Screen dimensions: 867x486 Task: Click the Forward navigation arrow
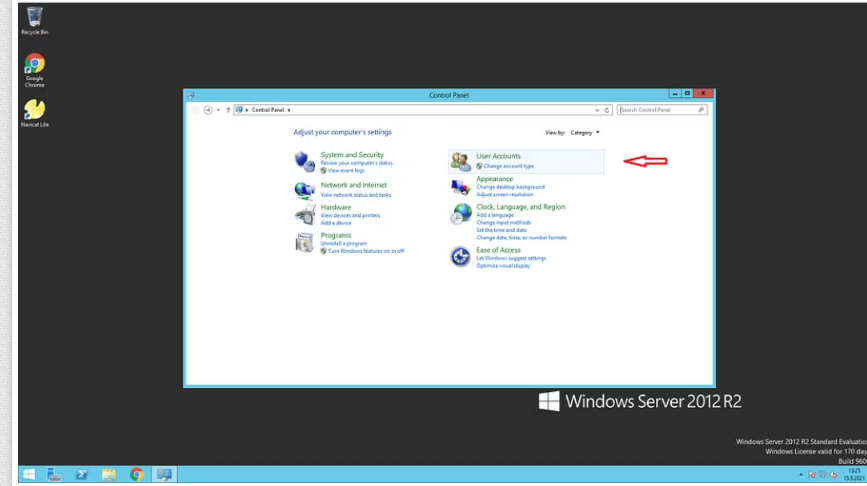click(x=208, y=110)
